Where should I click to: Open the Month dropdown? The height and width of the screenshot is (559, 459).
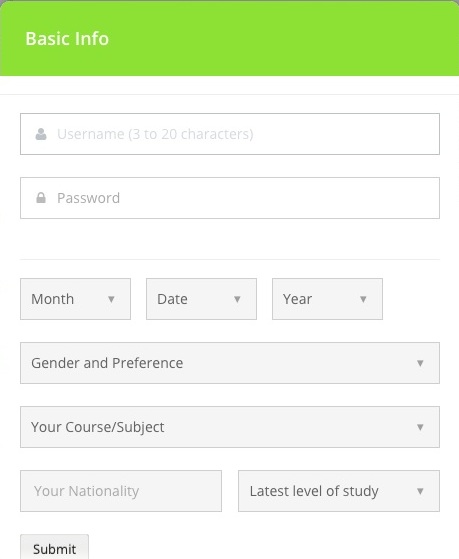point(76,299)
